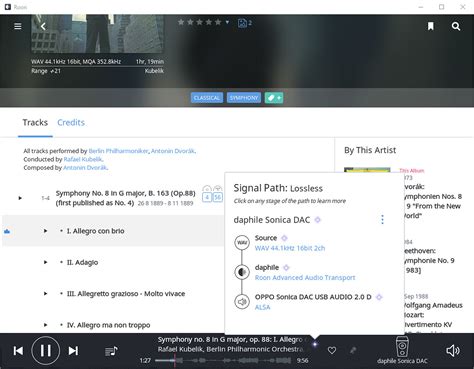This screenshot has height=369, width=474.
Task: Open the bookmarks icon
Action: pos(431,26)
